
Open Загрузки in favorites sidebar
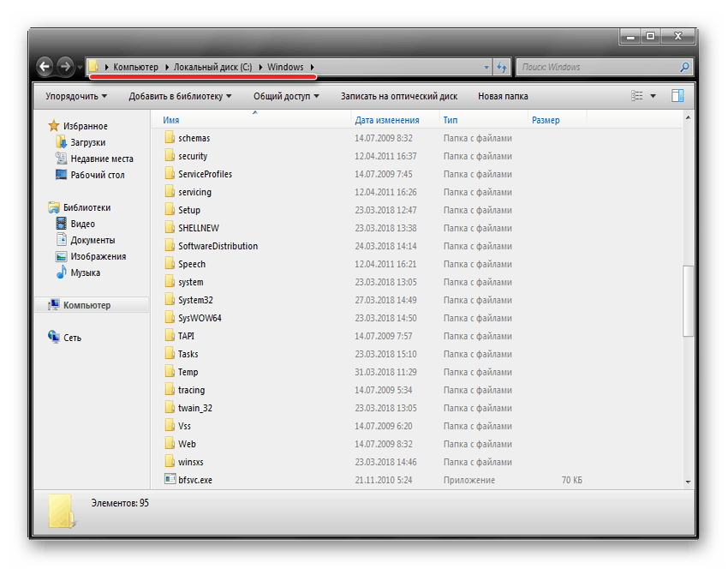[x=87, y=142]
